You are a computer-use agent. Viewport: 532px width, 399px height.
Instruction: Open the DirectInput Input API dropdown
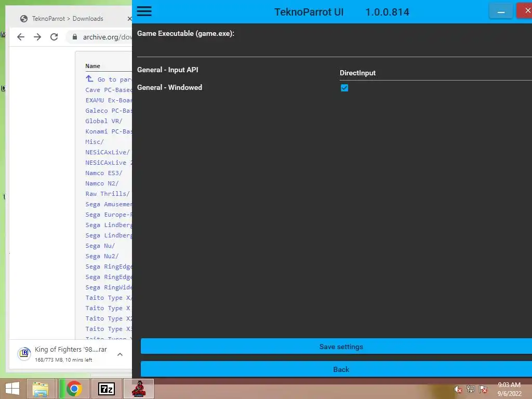pos(436,73)
